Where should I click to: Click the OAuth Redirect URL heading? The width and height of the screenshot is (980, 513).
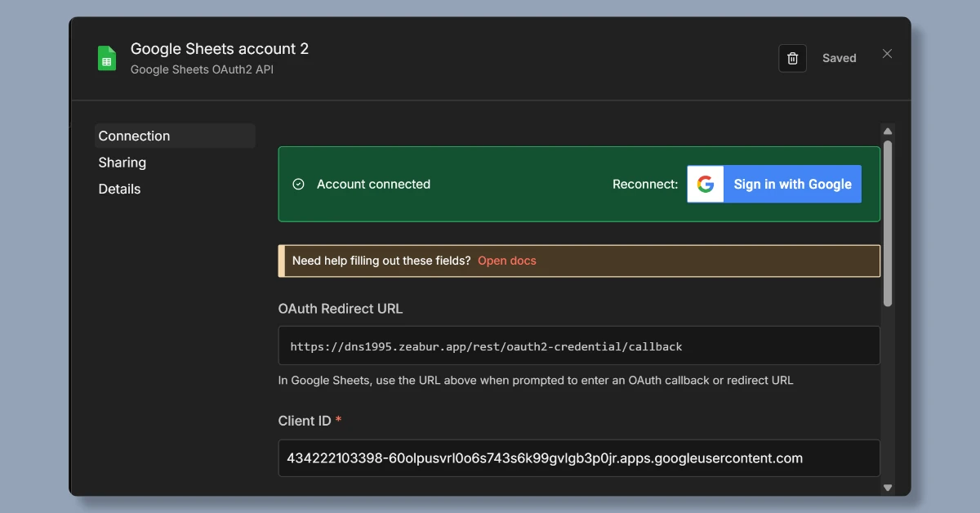click(341, 309)
